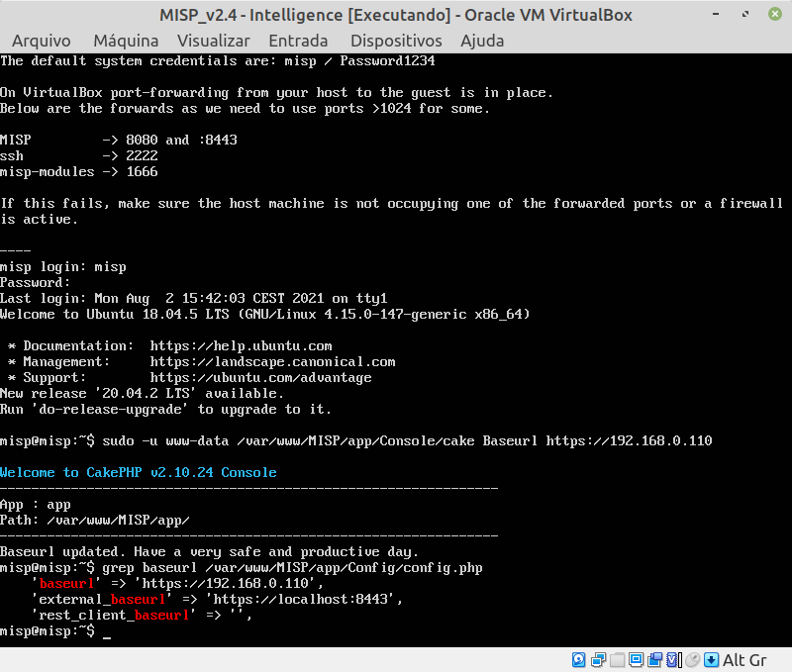Viewport: 792px width, 672px height.
Task: Click the 'Welcome to CakePHP v2.10.24 Console' line
Action: (x=139, y=472)
